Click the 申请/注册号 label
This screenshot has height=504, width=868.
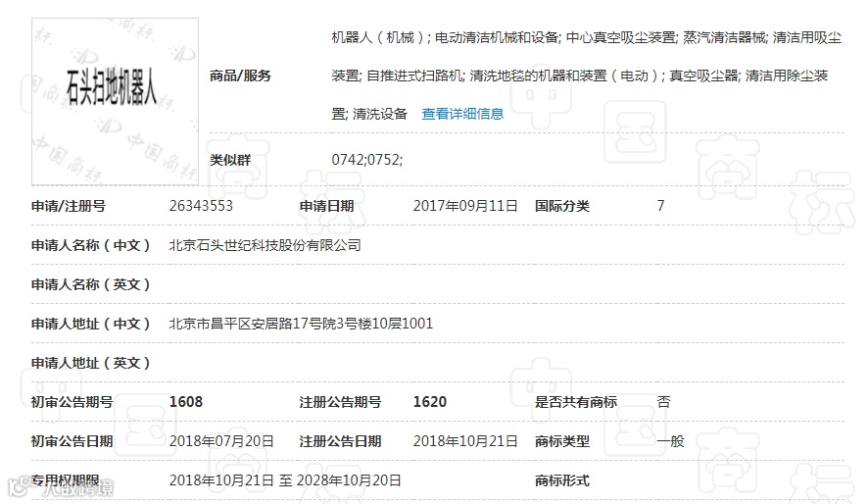(x=69, y=206)
